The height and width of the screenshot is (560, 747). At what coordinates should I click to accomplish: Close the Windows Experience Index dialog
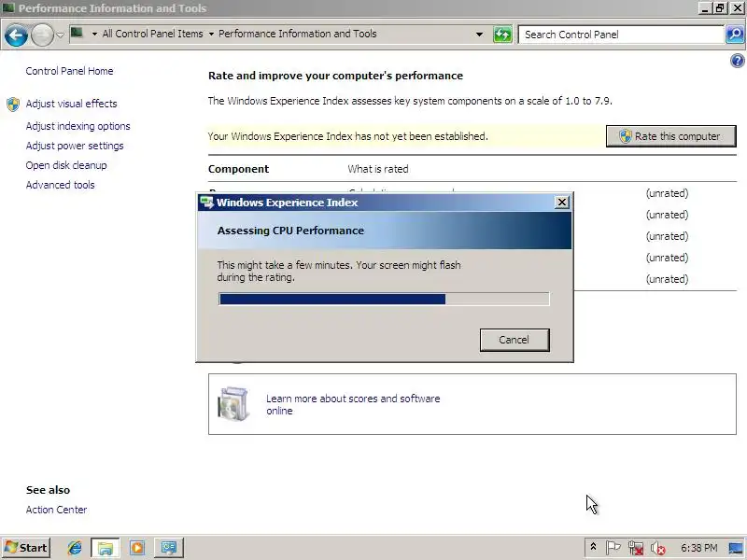click(x=562, y=203)
